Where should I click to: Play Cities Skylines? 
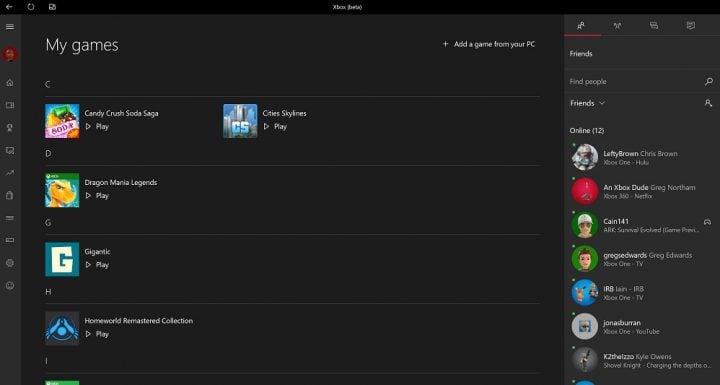(275, 126)
